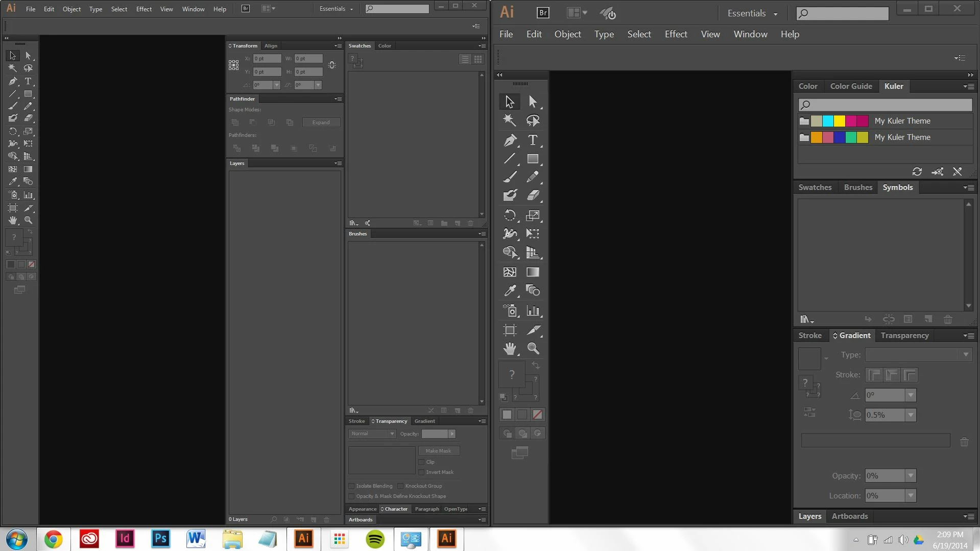The width and height of the screenshot is (980, 551).
Task: Open the Normal blending mode dropdown
Action: (372, 434)
